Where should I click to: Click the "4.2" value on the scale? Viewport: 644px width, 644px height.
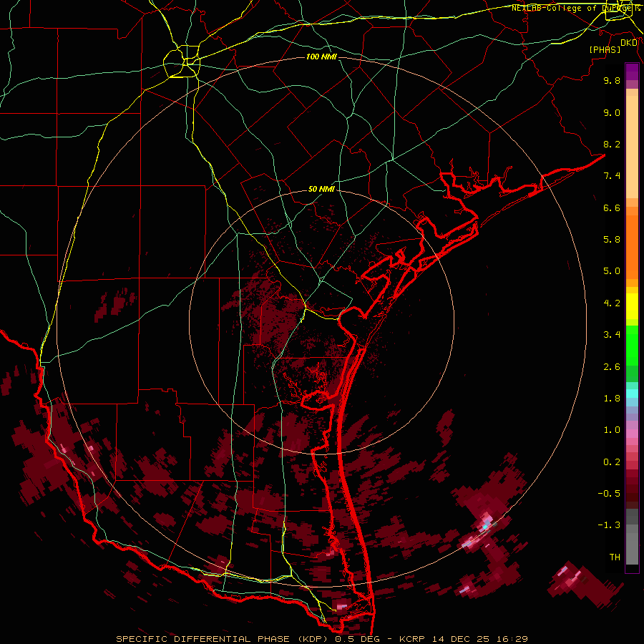point(612,303)
